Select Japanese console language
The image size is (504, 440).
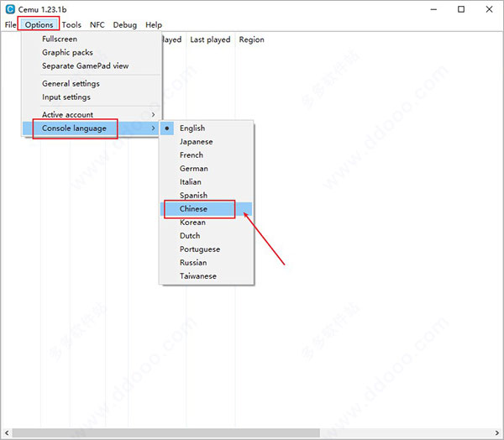207,142
